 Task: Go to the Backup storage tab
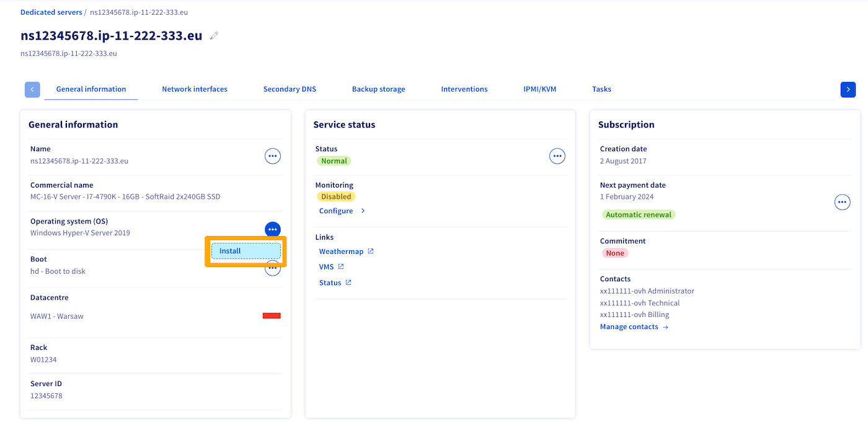[x=378, y=89]
